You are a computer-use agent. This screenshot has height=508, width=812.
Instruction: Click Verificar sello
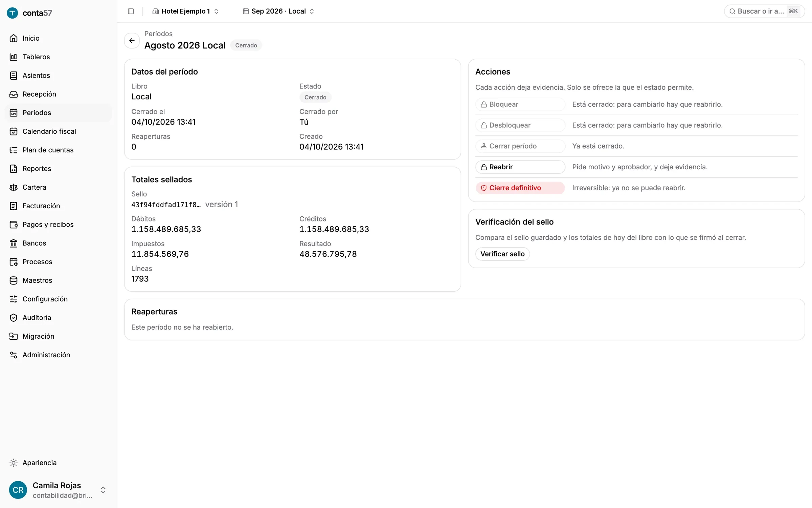pos(502,254)
